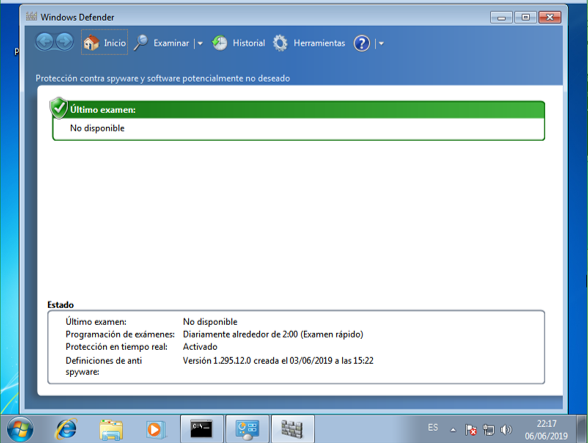Start a scan with Examinar

pos(161,43)
